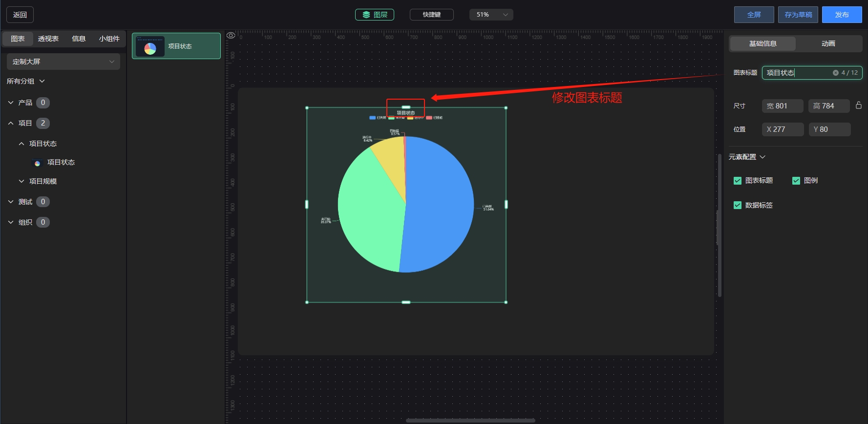Toggle the 数据标签 checkbox
The image size is (868, 424).
tap(738, 205)
